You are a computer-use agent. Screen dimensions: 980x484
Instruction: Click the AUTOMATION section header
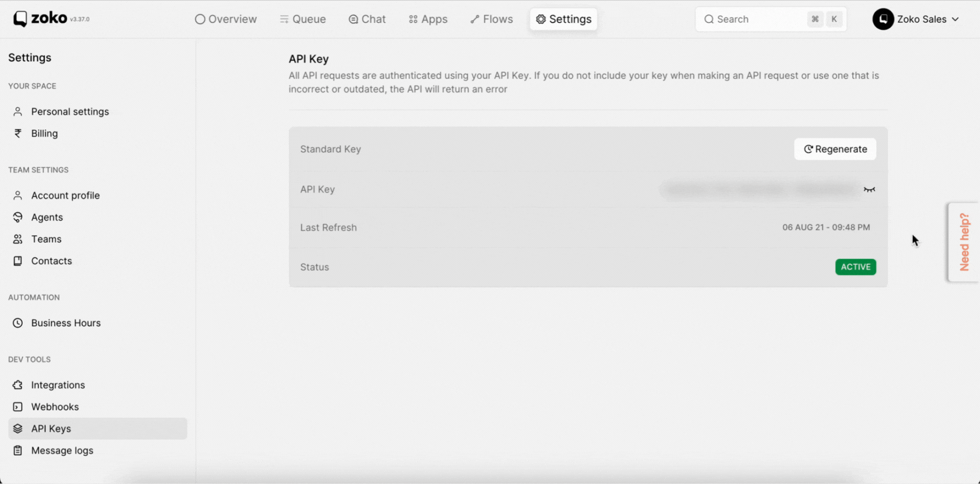point(34,298)
